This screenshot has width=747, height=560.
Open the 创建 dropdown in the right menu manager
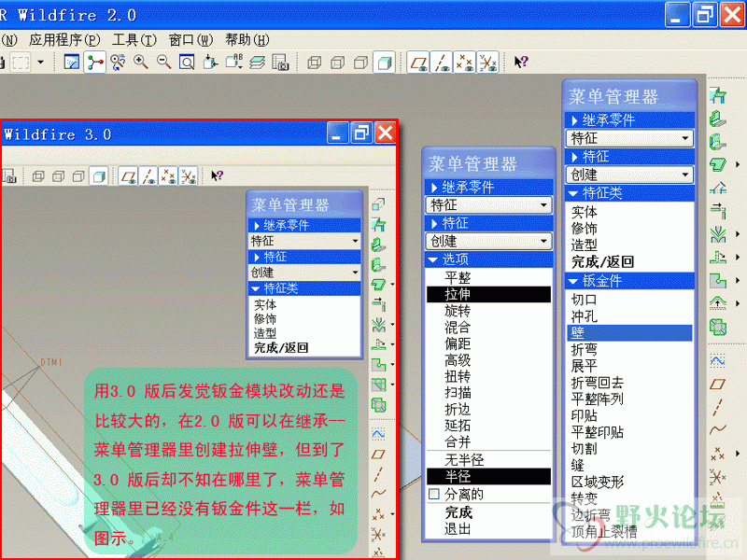pos(629,175)
